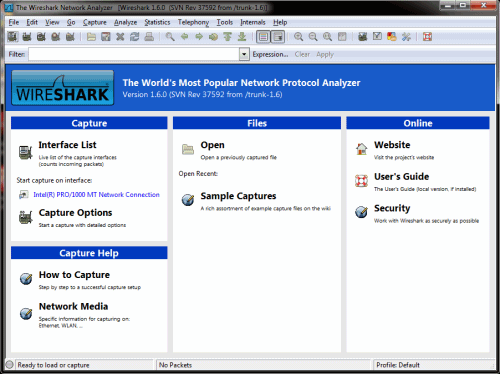This screenshot has height=374, width=500.
Task: Click the zoom in magnifier icon
Action: [298, 36]
